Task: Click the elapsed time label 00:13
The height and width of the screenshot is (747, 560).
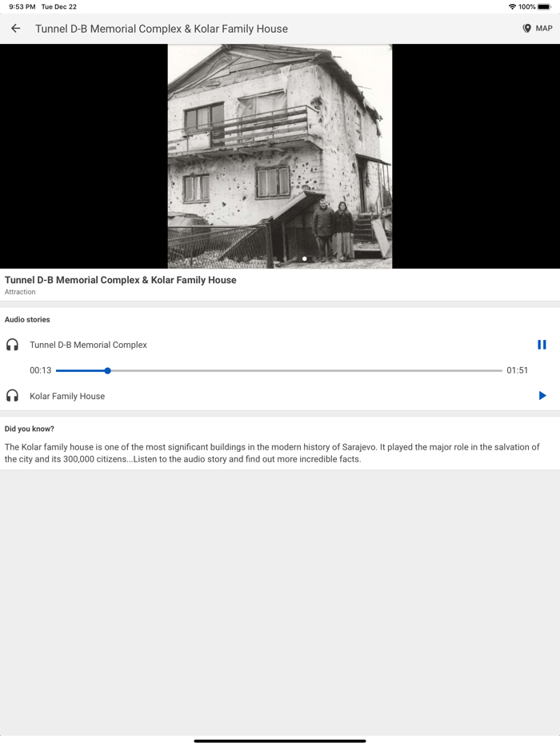Action: coord(41,370)
